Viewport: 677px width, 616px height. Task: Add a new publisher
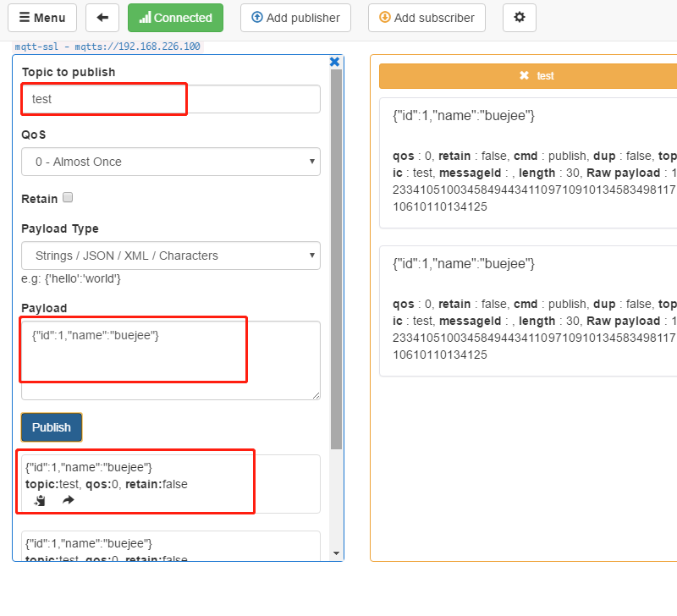295,18
